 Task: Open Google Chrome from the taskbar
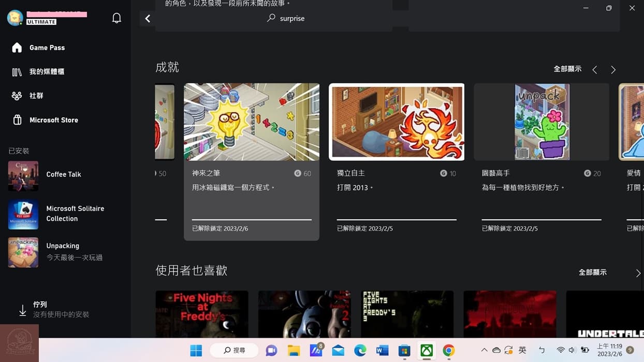448,350
